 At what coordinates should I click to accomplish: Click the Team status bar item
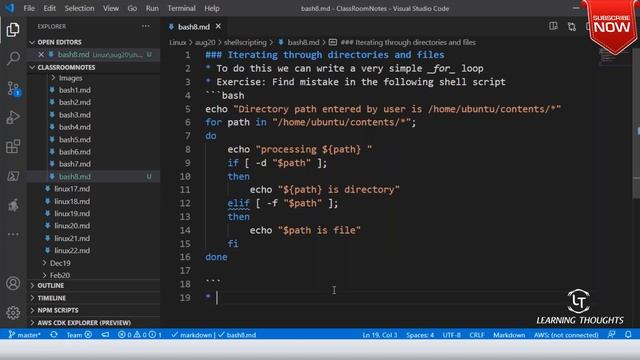79,335
